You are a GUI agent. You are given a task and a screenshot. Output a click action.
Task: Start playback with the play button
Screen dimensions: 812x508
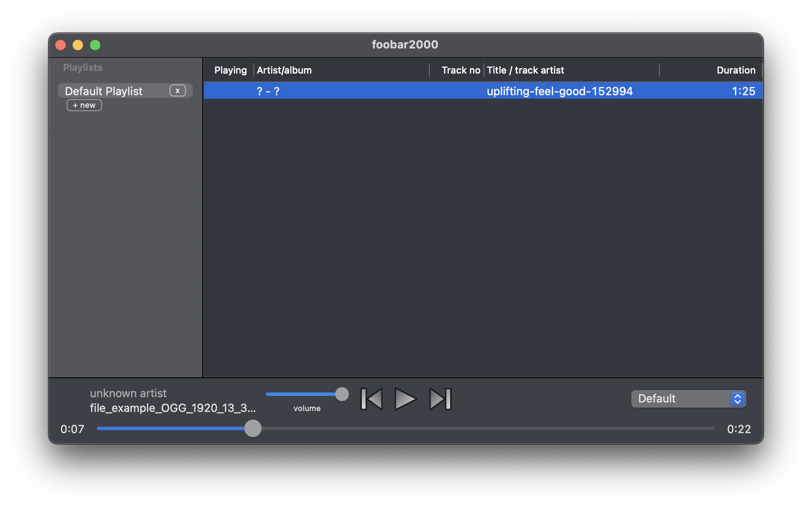coord(405,399)
